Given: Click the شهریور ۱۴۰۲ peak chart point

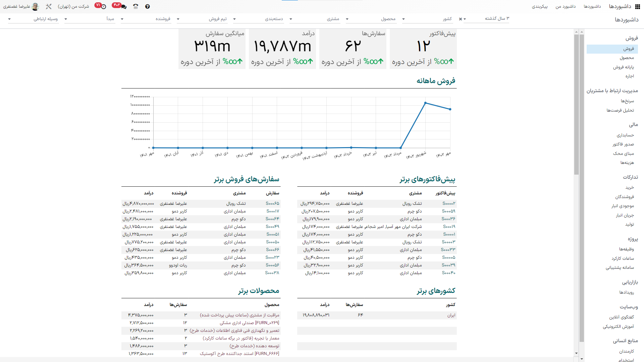Looking at the screenshot, I should [425, 103].
